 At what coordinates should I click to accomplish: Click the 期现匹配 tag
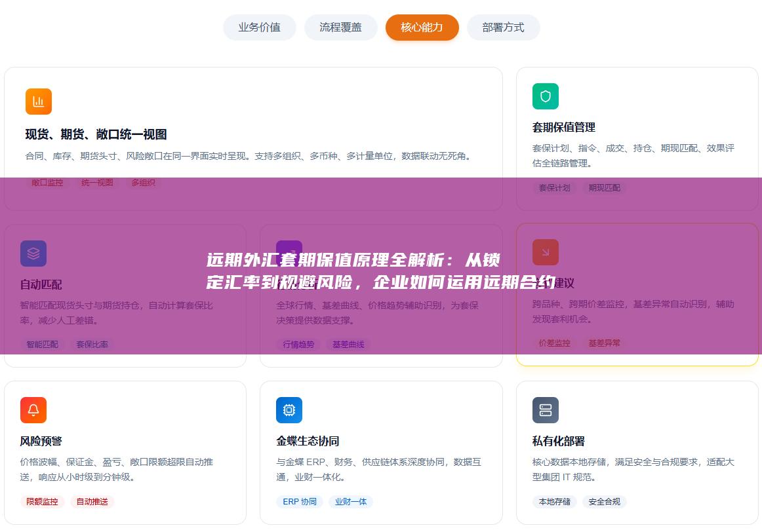(x=604, y=188)
